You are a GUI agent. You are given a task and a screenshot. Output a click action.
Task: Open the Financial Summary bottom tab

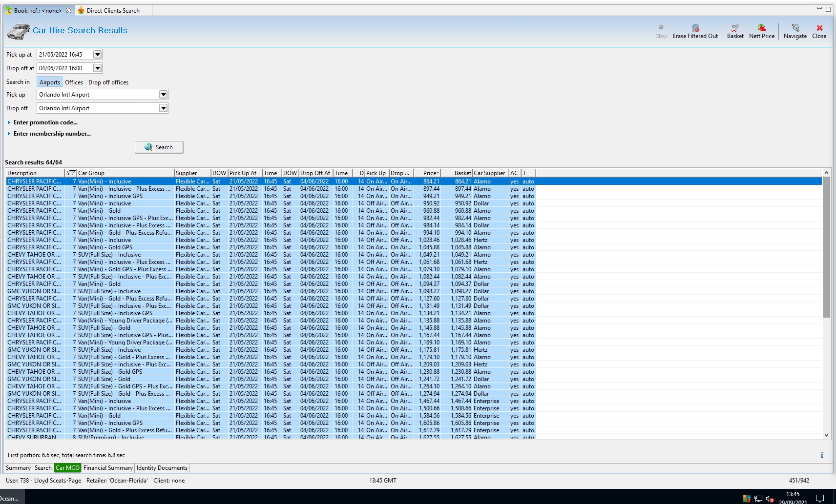108,468
